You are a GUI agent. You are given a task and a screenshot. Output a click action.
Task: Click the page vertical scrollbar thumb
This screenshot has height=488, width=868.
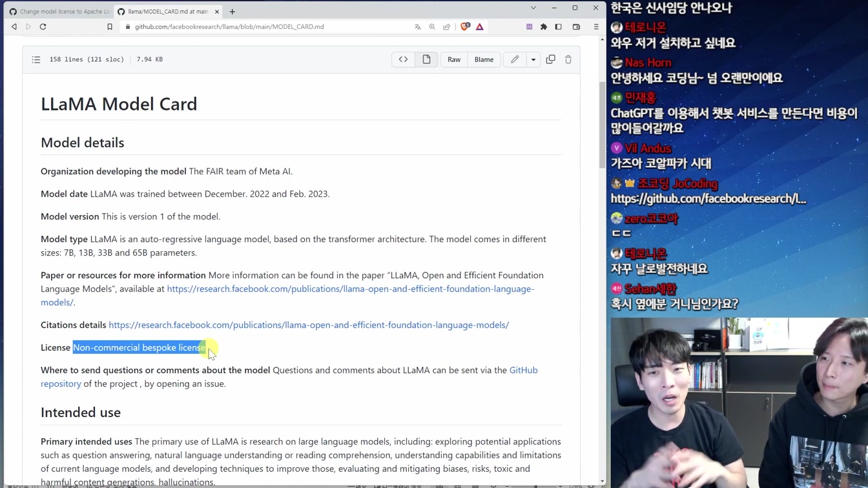(603, 126)
